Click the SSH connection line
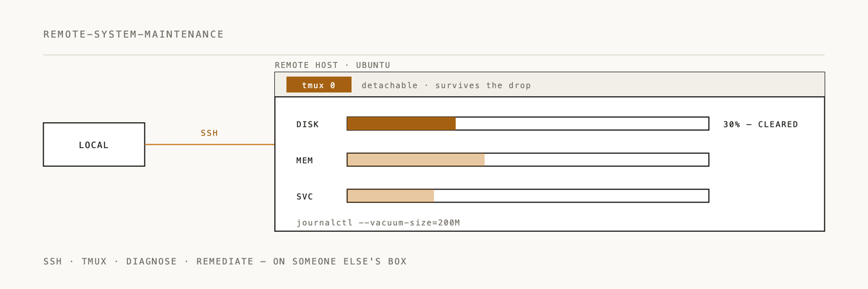868x289 pixels. click(x=210, y=144)
